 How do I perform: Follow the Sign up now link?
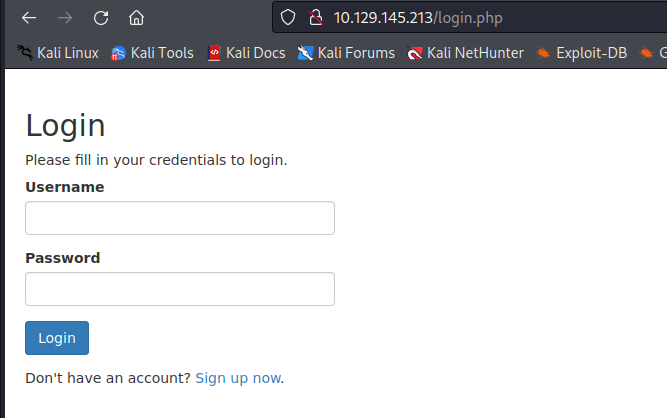click(x=238, y=378)
